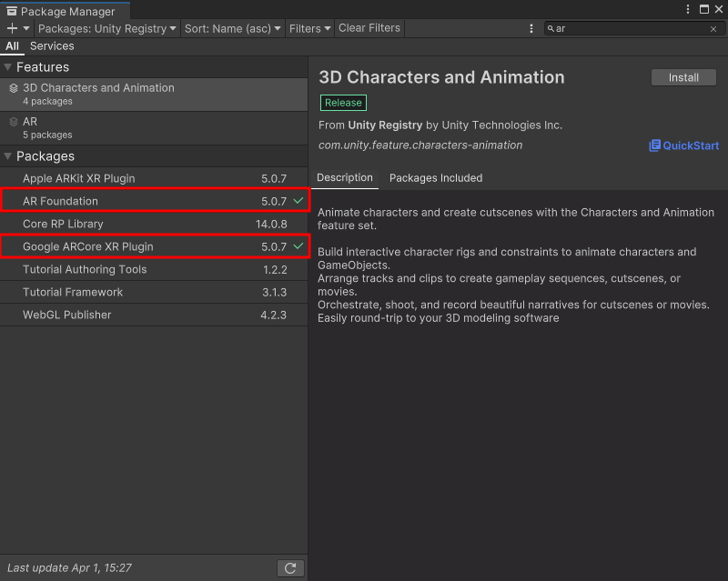
Task: Maximize the Package Manager window
Action: [x=704, y=10]
